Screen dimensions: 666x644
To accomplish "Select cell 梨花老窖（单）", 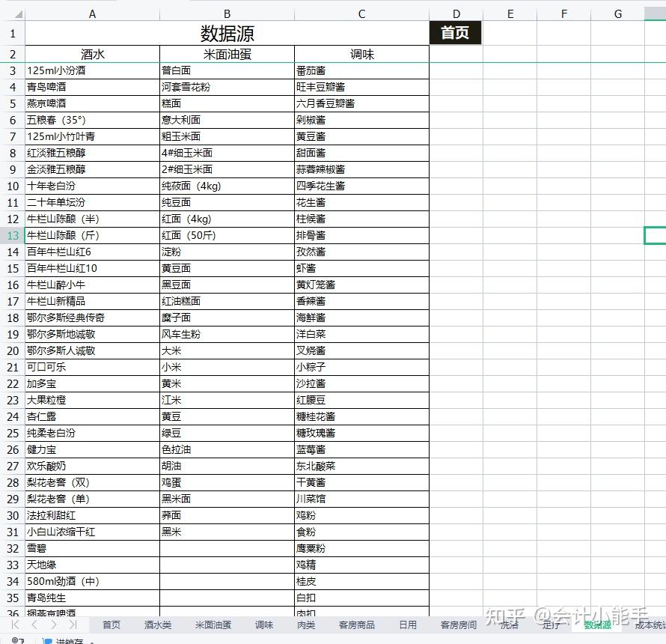I will coord(92,499).
